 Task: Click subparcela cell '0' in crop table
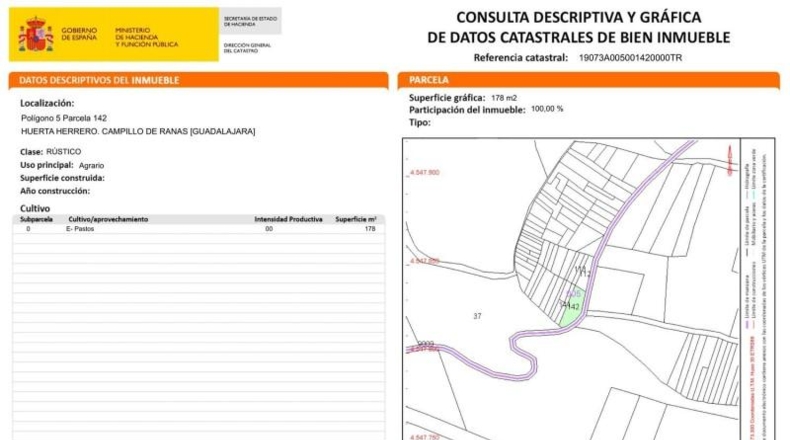point(28,229)
